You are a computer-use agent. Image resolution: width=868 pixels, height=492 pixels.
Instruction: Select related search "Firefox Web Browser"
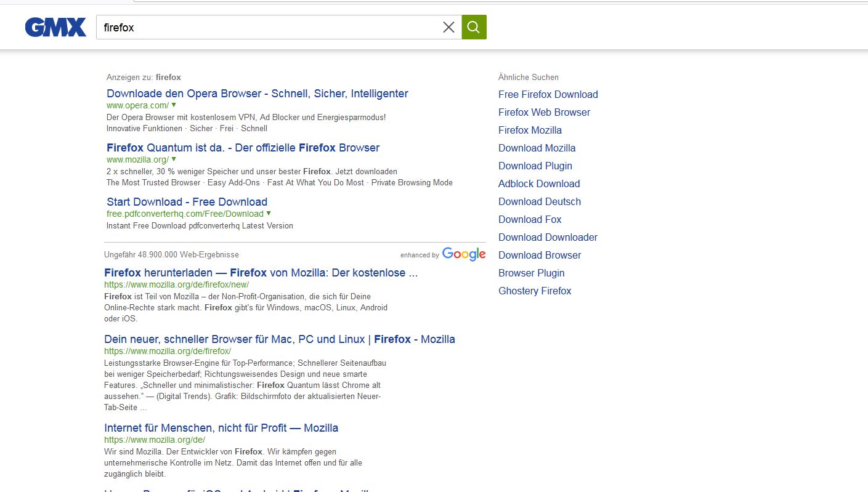(x=544, y=112)
